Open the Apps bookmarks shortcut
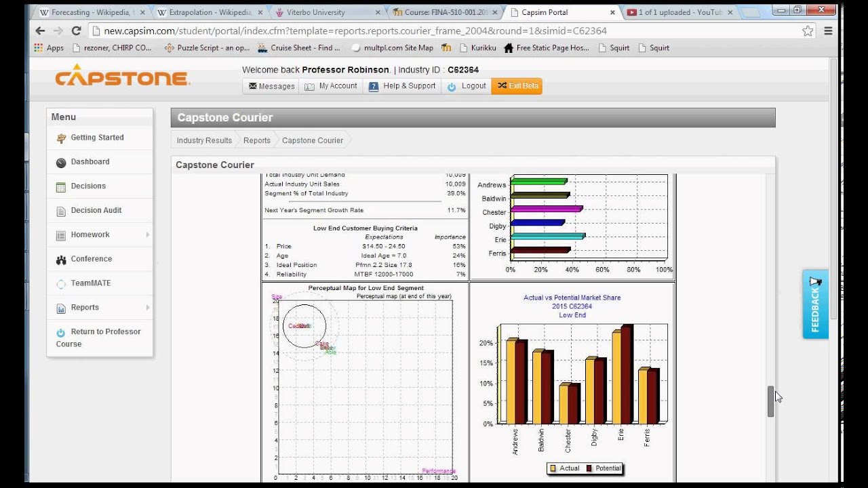The width and height of the screenshot is (868, 488). (x=49, y=47)
